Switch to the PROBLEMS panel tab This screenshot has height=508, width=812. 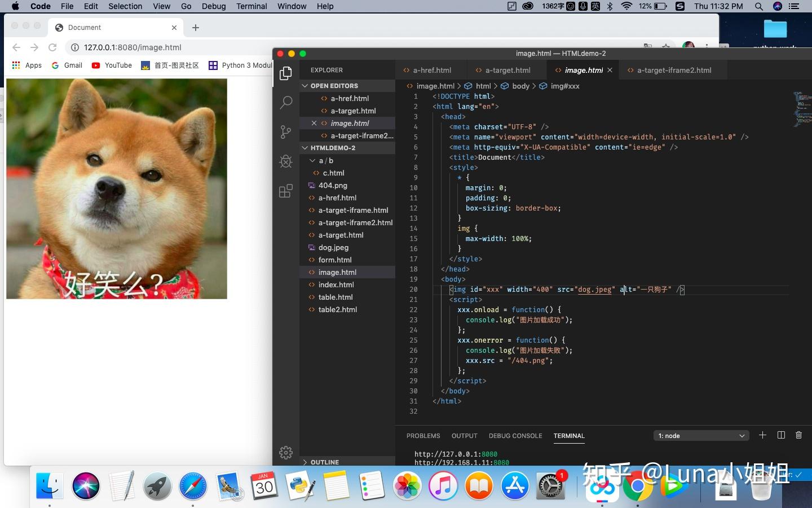[423, 436]
